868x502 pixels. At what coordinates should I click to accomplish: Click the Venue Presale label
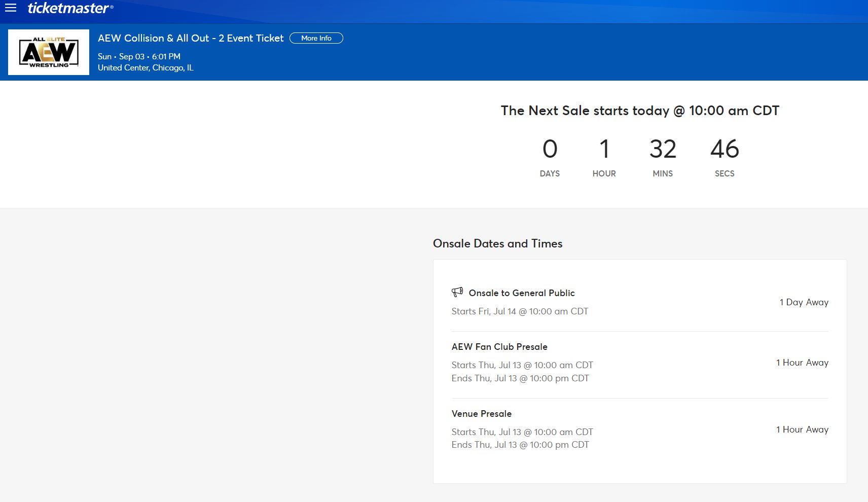tap(482, 414)
